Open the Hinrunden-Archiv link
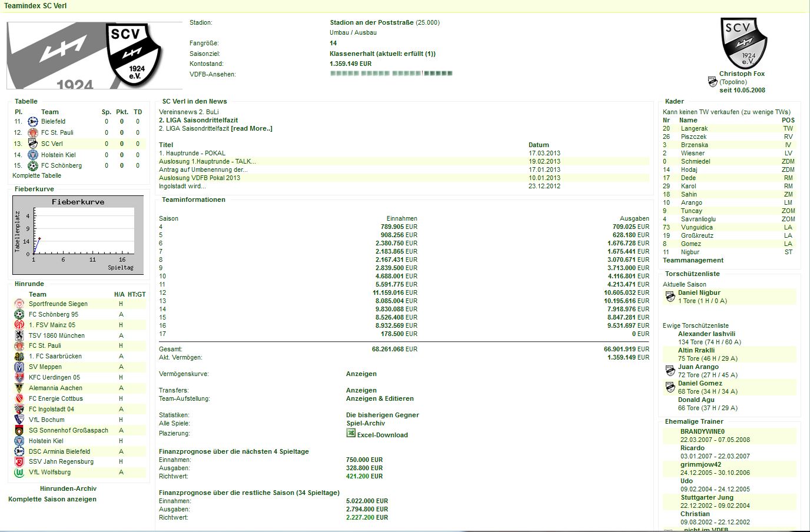Screen dimensions: 810x532 [x=68, y=489]
